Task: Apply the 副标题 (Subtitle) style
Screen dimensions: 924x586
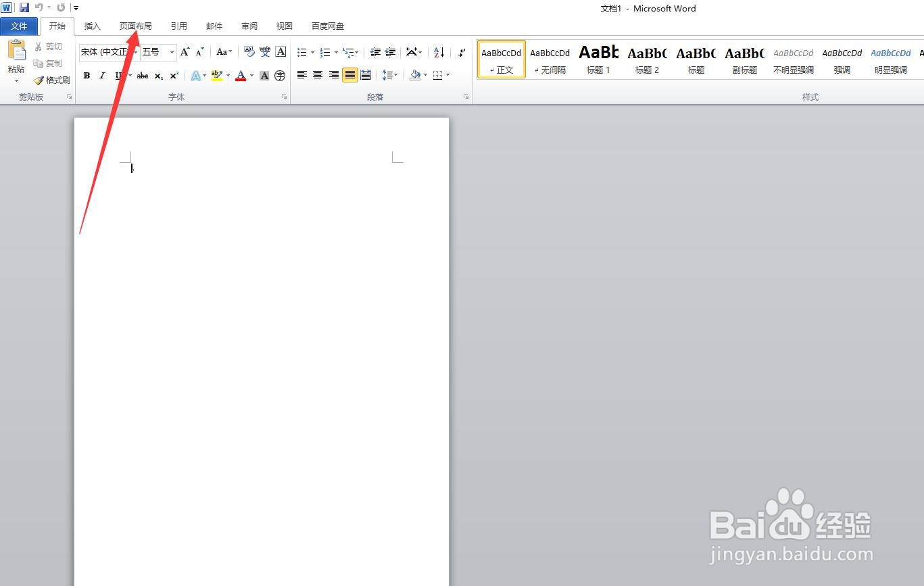Action: (x=745, y=59)
